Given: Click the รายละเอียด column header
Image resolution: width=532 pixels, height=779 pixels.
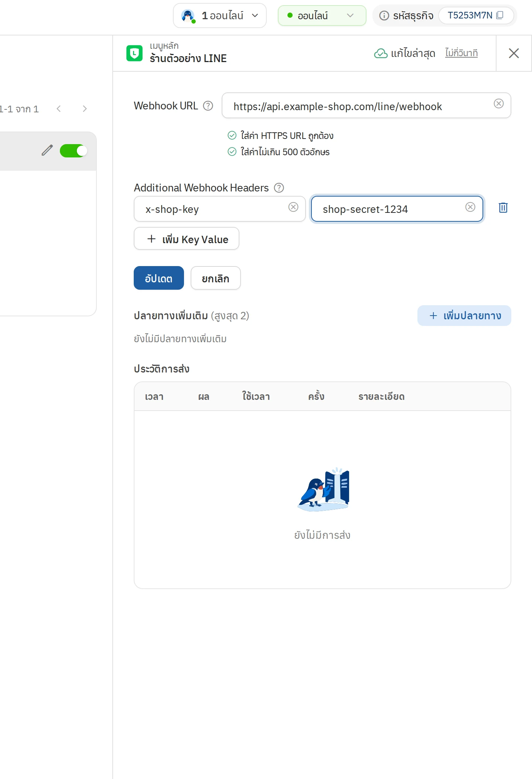Looking at the screenshot, I should (x=382, y=397).
